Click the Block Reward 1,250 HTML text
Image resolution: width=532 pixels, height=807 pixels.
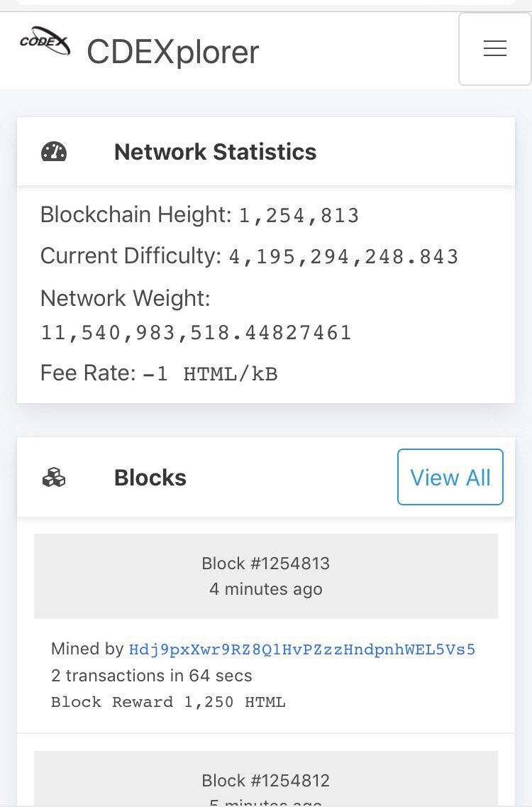coord(168,702)
